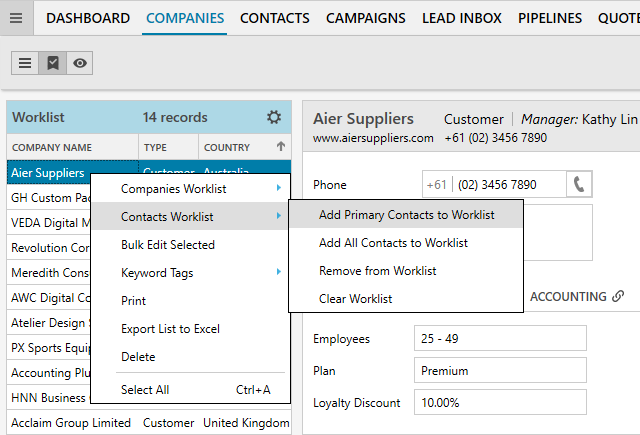Screen dimensions: 640x435
Task: Click the phone call icon
Action: [579, 185]
